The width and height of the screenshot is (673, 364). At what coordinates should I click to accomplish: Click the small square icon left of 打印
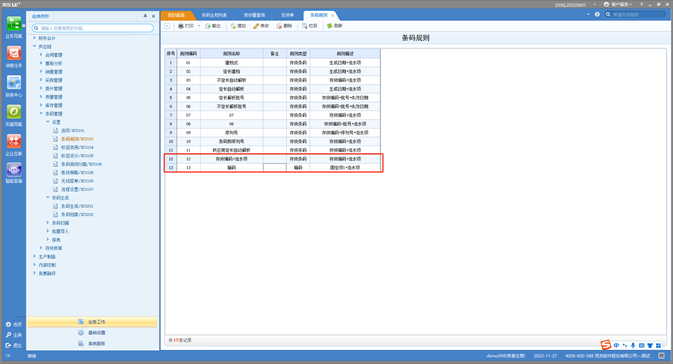point(167,26)
